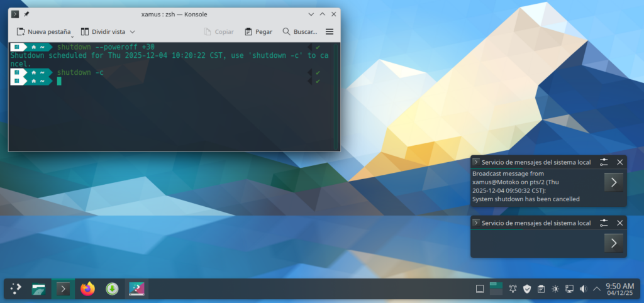Click the virtual desktop pager widget
The height and width of the screenshot is (303, 644).
tap(496, 289)
